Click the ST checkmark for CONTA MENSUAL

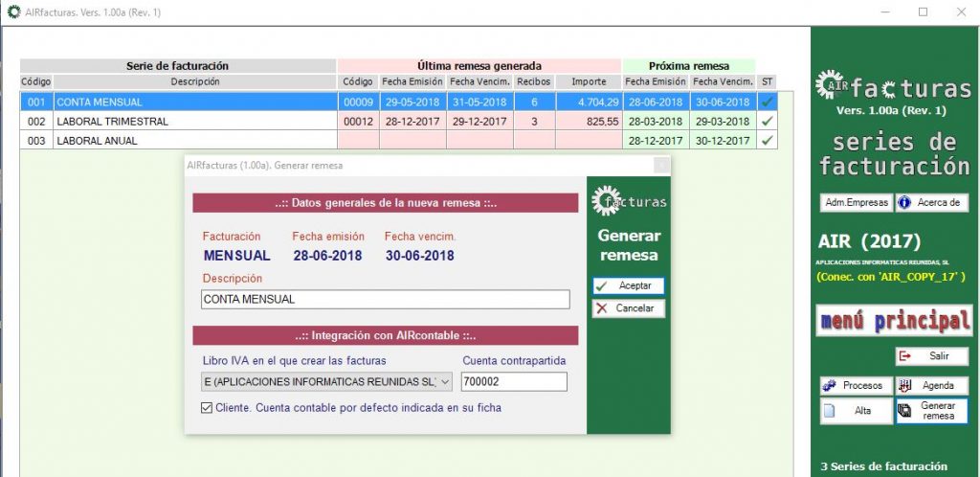767,102
